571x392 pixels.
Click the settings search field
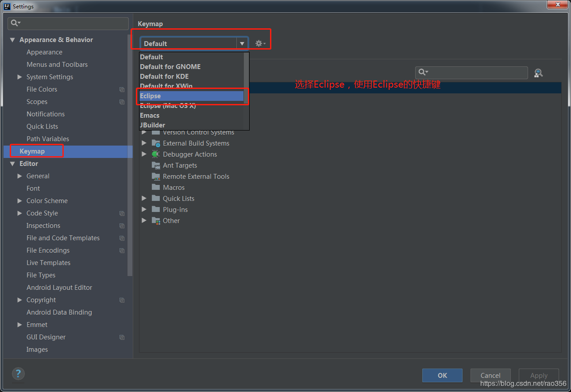coord(68,23)
